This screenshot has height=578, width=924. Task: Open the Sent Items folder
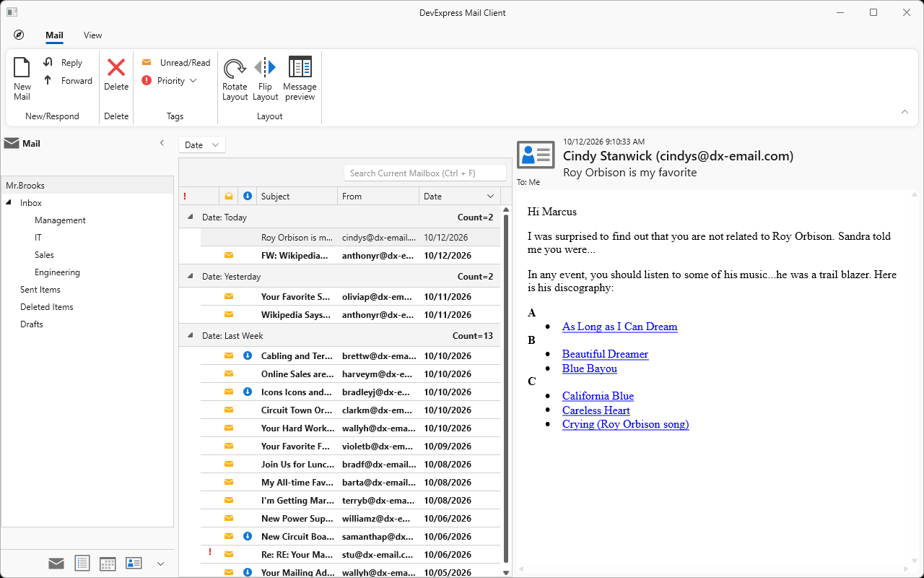40,290
